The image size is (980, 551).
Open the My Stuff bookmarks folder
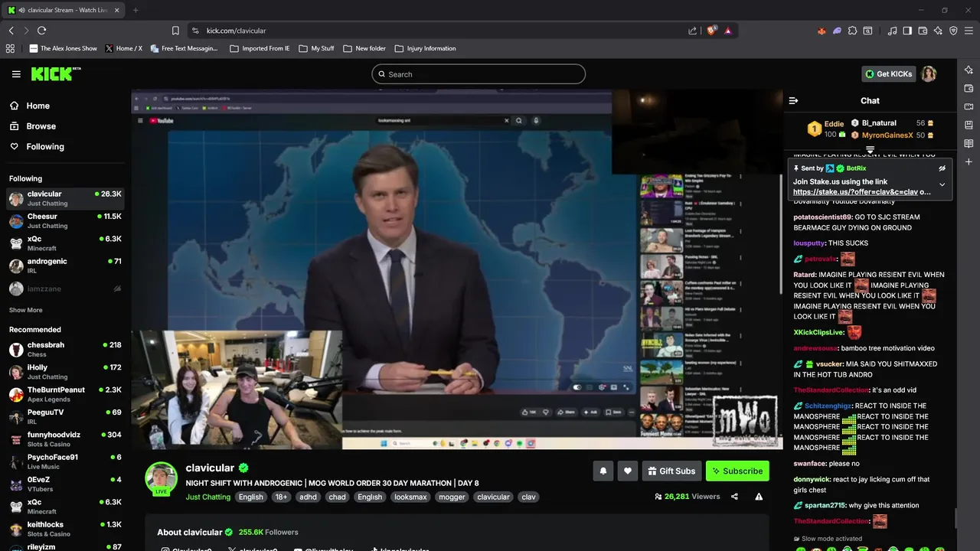tap(316, 48)
